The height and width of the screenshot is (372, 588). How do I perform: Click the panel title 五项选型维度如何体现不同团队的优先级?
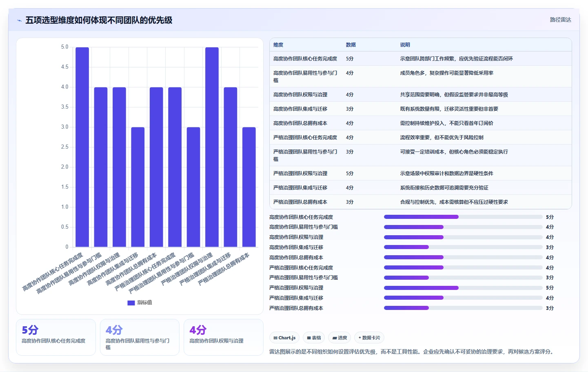tap(99, 20)
